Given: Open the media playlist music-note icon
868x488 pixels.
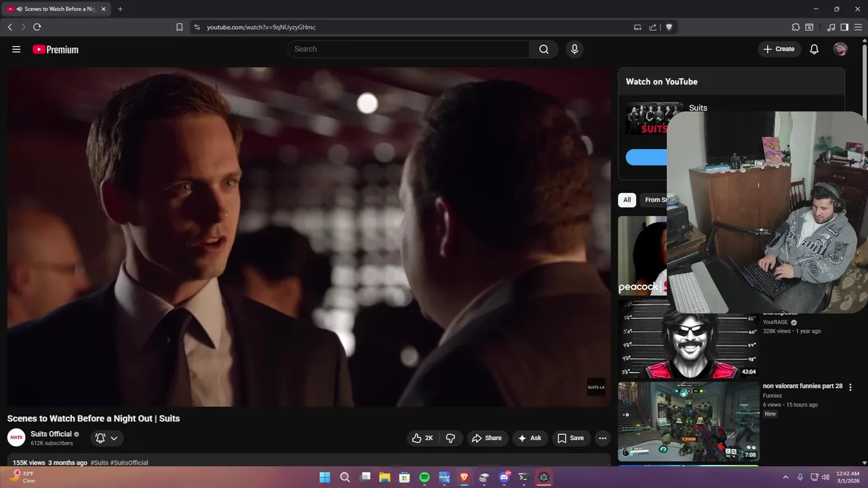Looking at the screenshot, I should pyautogui.click(x=831, y=27).
